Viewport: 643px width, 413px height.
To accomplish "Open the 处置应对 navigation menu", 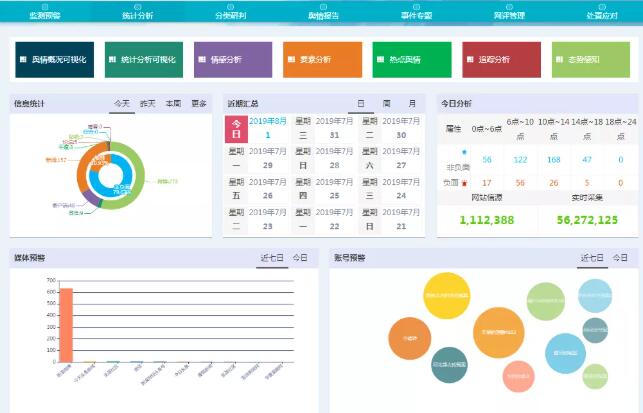I will click(x=602, y=16).
